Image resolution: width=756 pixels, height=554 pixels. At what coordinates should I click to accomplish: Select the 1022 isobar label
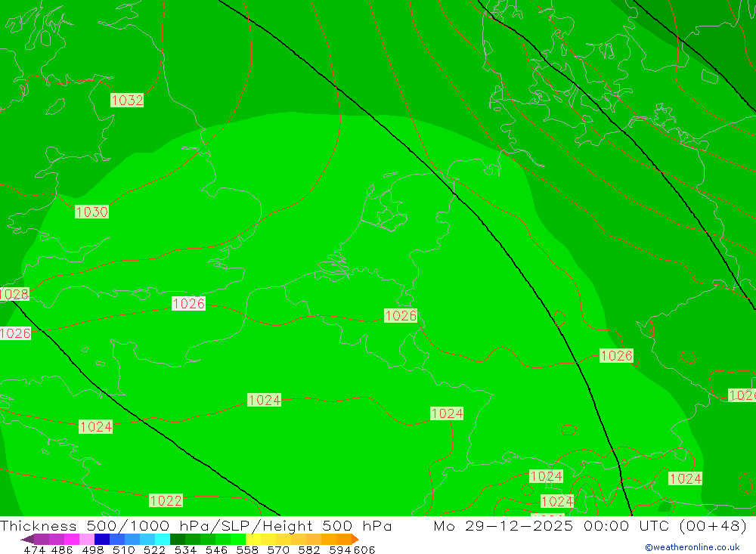pos(166,500)
